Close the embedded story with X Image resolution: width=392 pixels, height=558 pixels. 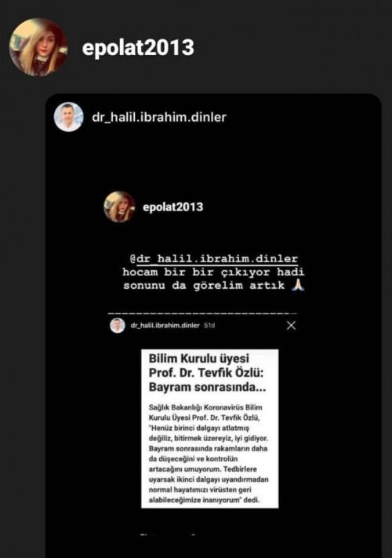tap(291, 325)
